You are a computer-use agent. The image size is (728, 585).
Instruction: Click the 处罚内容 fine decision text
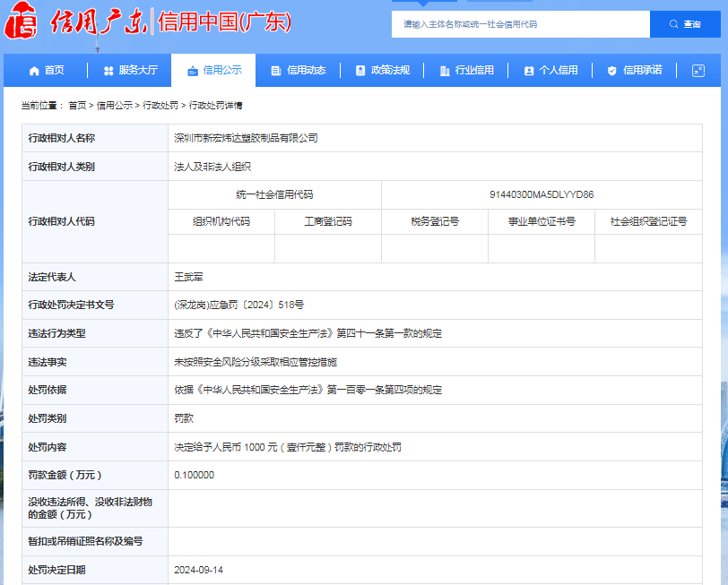coord(288,447)
